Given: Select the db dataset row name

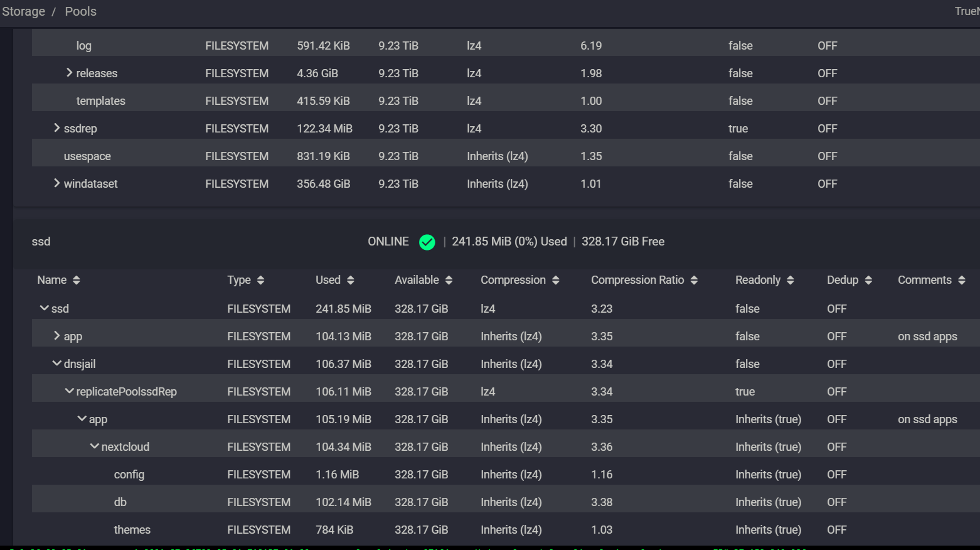Looking at the screenshot, I should coord(120,502).
